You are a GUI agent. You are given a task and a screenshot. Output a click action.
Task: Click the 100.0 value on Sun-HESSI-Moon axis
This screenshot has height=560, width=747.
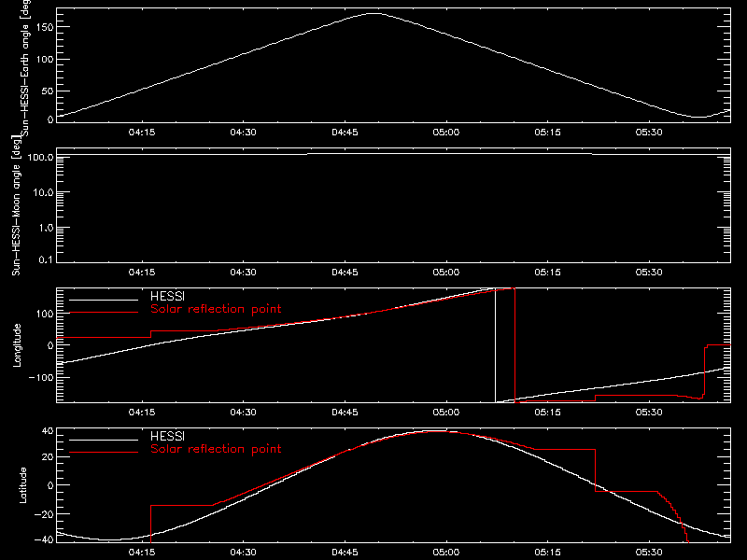[x=40, y=158]
